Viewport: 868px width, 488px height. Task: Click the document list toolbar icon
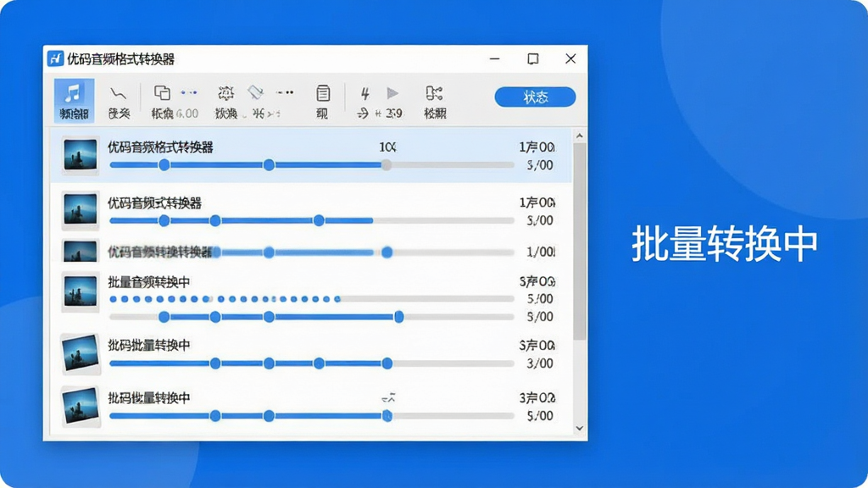323,93
